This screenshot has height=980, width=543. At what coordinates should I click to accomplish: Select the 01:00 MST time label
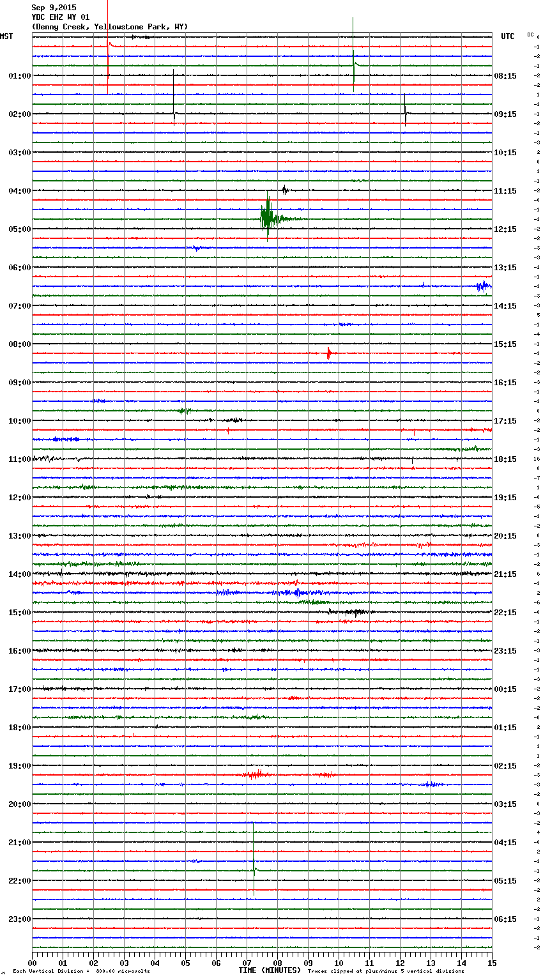20,76
